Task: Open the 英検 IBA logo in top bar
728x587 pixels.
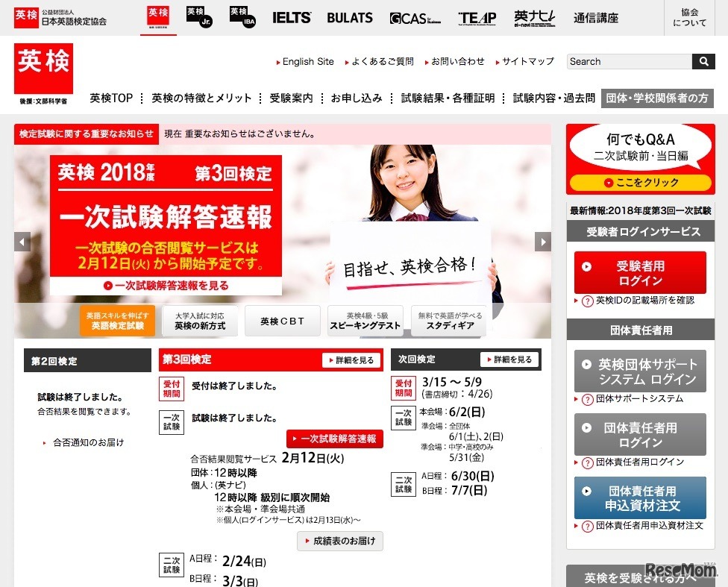Action: click(242, 17)
